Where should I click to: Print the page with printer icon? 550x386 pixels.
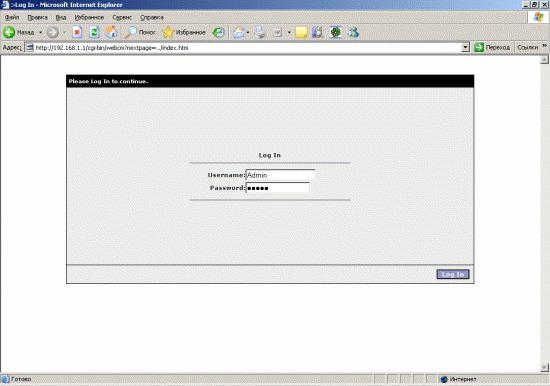[x=260, y=32]
